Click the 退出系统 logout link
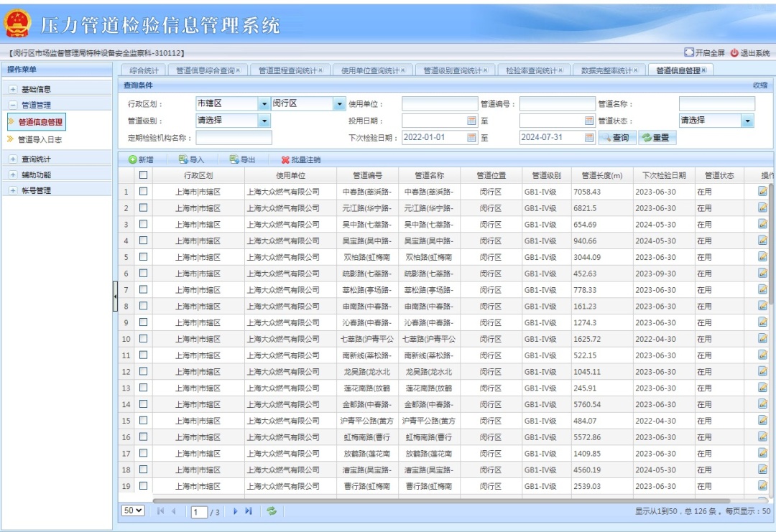Viewport: 776px width, 532px height. tap(750, 52)
